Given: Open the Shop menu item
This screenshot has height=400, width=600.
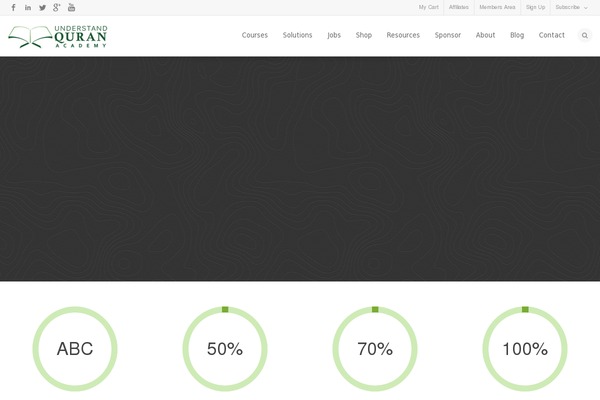Looking at the screenshot, I should pyautogui.click(x=364, y=35).
